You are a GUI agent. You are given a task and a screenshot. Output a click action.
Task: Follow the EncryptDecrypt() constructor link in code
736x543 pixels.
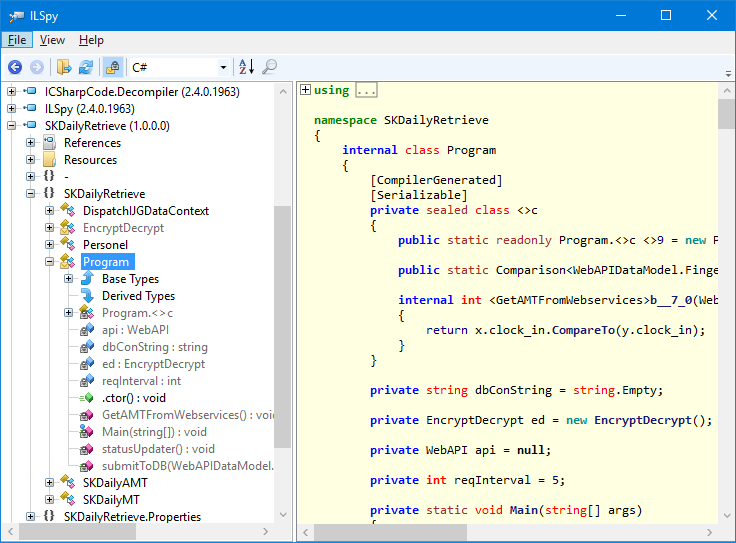tap(643, 420)
